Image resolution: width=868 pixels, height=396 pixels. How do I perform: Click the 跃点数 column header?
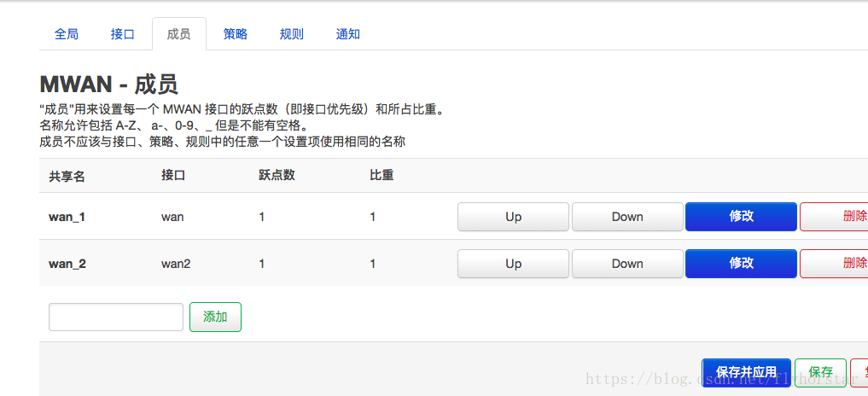277,176
